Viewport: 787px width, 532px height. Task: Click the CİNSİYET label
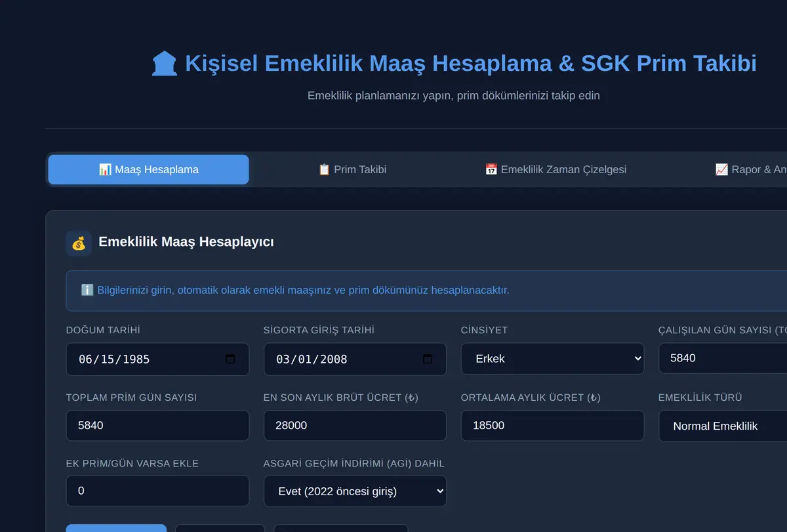point(484,330)
